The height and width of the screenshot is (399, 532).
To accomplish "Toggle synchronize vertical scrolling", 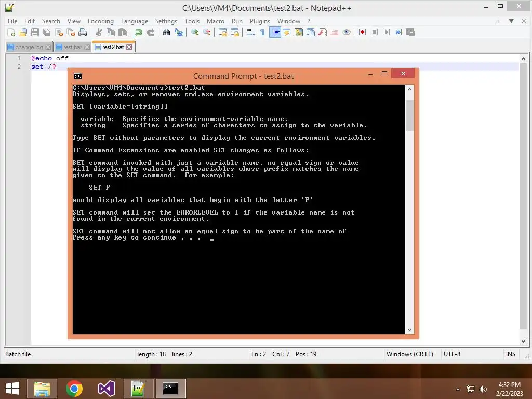I will [222, 32].
